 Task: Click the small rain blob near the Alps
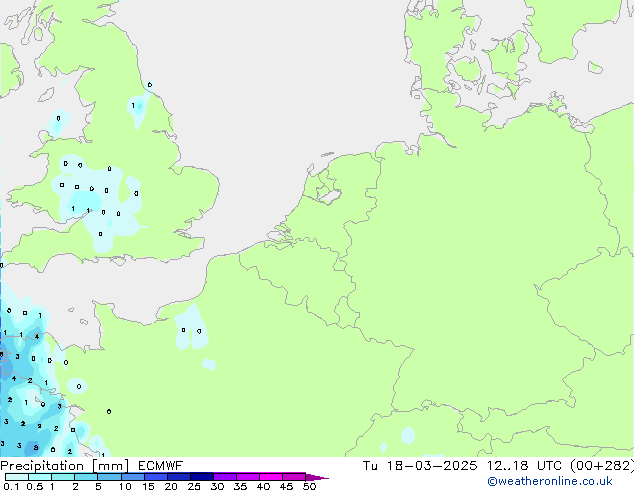tap(408, 435)
